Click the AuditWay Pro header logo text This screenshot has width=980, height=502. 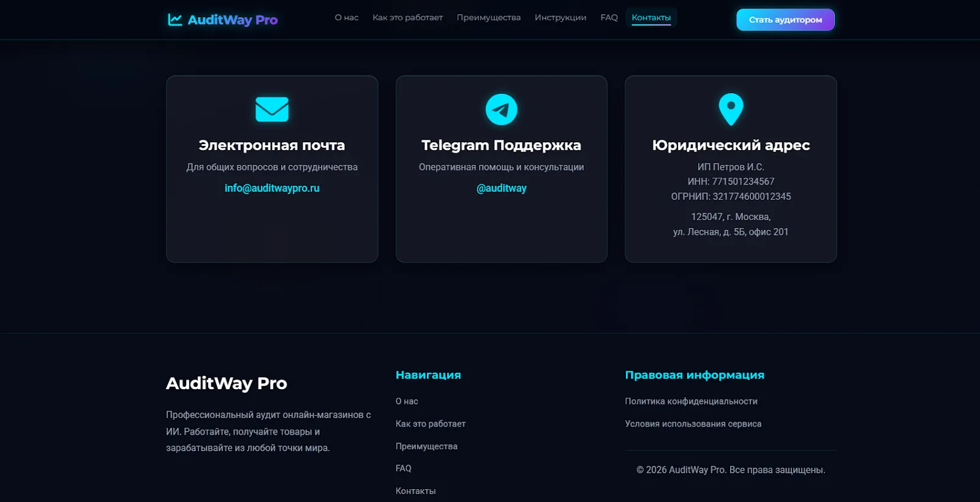[x=233, y=20]
